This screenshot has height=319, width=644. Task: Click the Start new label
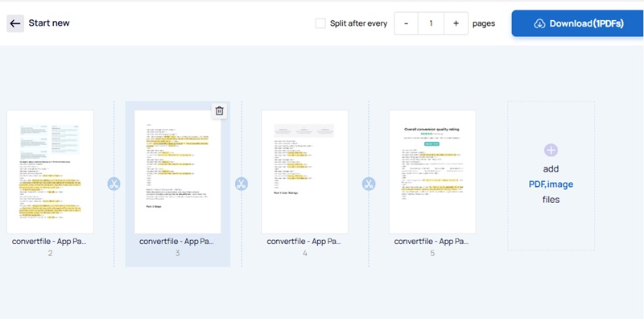[x=49, y=23]
